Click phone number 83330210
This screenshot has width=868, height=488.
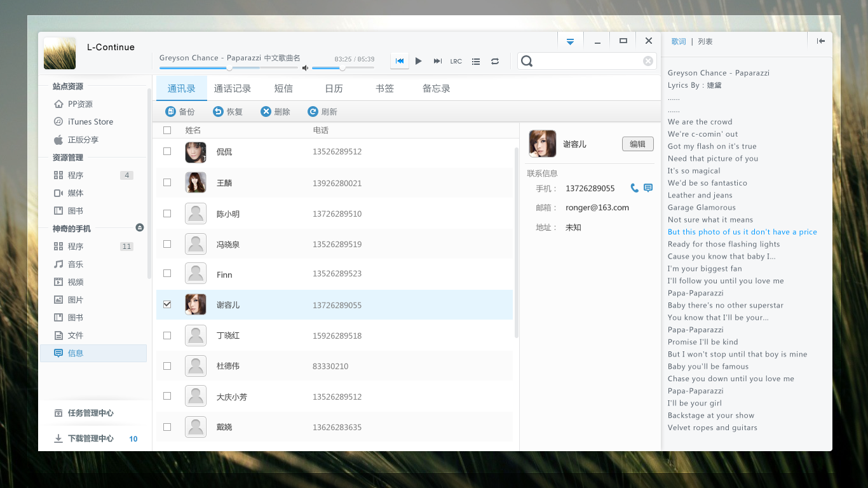(x=330, y=366)
